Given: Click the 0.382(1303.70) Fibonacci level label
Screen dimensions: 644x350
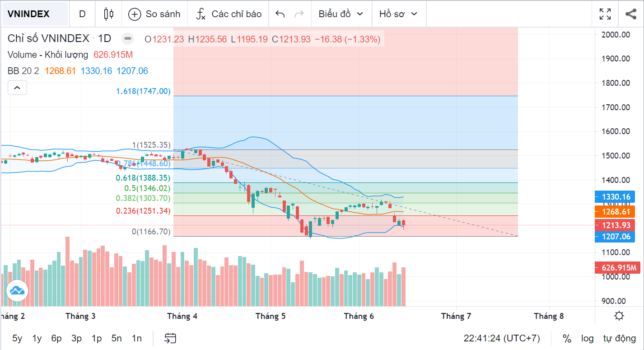Looking at the screenshot, I should click(143, 198).
